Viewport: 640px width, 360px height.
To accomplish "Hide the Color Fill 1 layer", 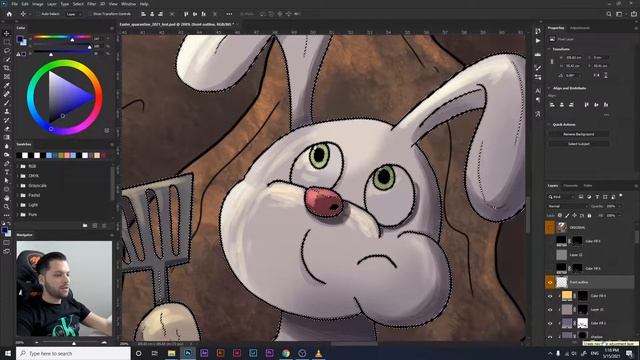I will click(x=550, y=323).
